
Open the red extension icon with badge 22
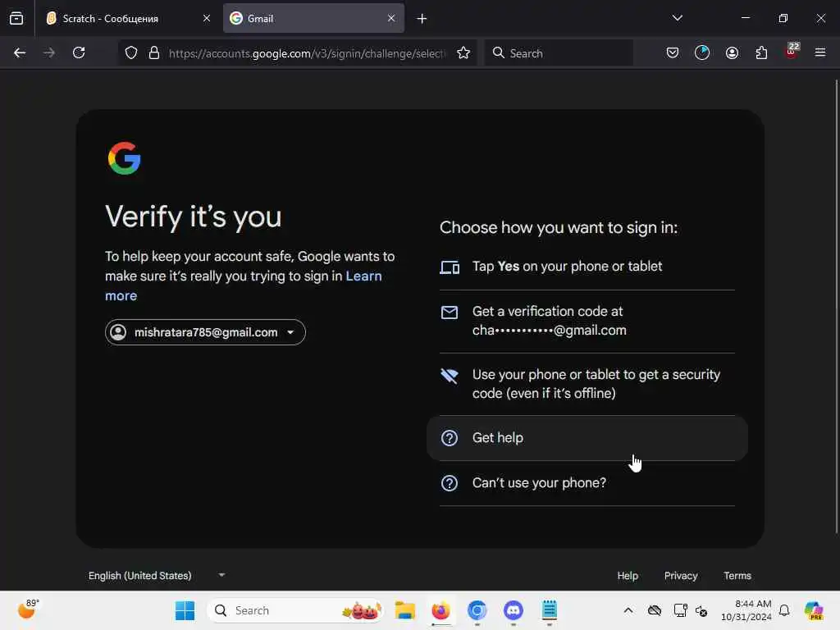[x=792, y=52]
